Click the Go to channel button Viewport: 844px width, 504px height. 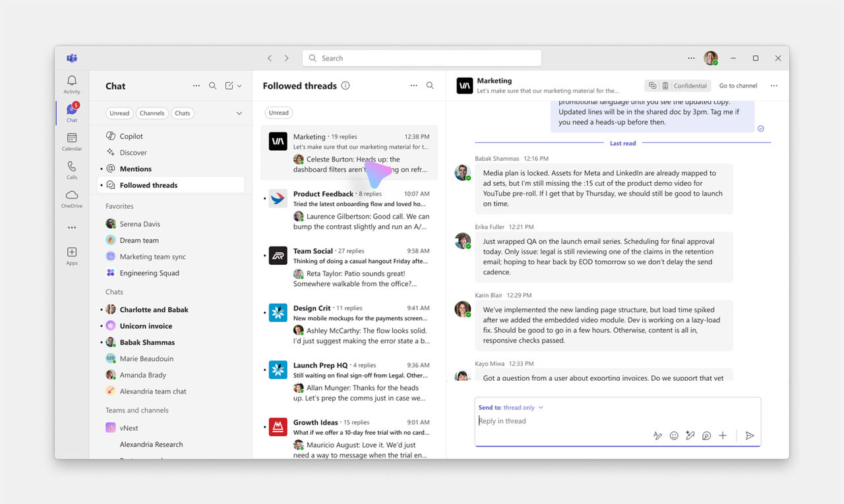click(738, 86)
